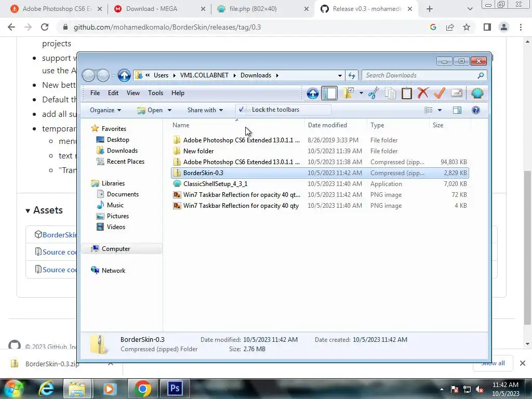The width and height of the screenshot is (532, 399).
Task: Select the 4 KB Win7 Taskbar Reflection PNG
Action: click(320, 206)
